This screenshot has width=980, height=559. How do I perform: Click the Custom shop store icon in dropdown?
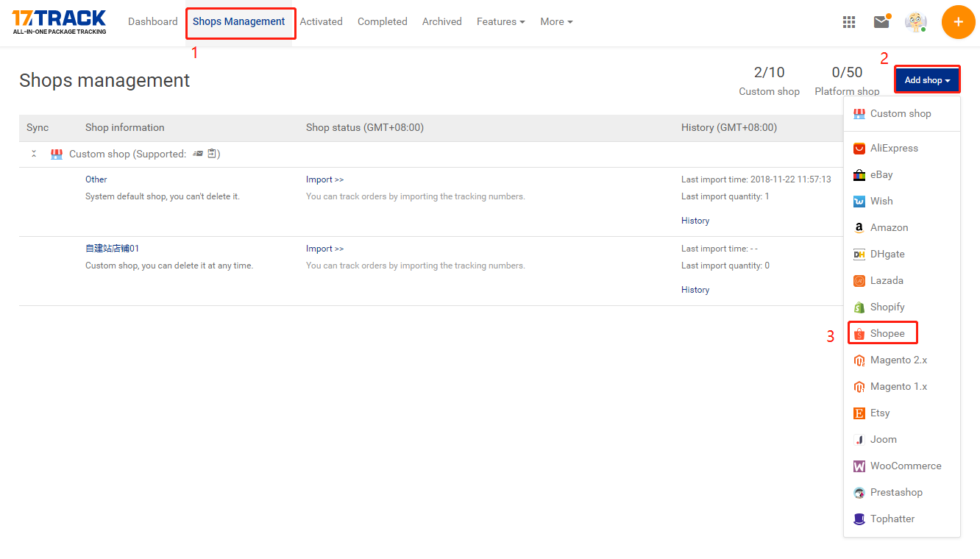pyautogui.click(x=859, y=114)
